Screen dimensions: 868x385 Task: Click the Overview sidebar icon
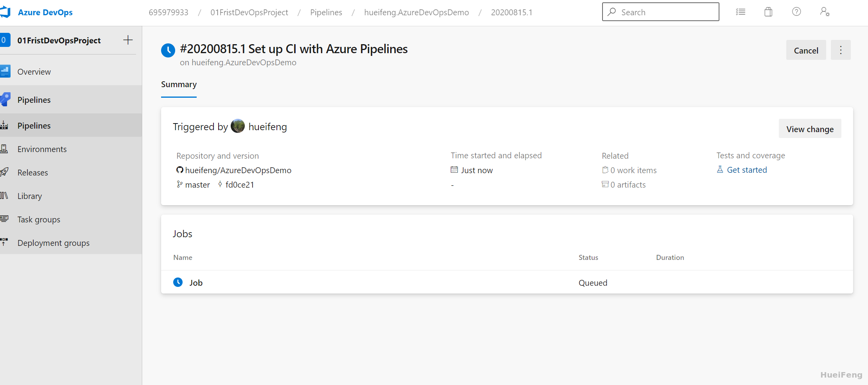(5, 71)
